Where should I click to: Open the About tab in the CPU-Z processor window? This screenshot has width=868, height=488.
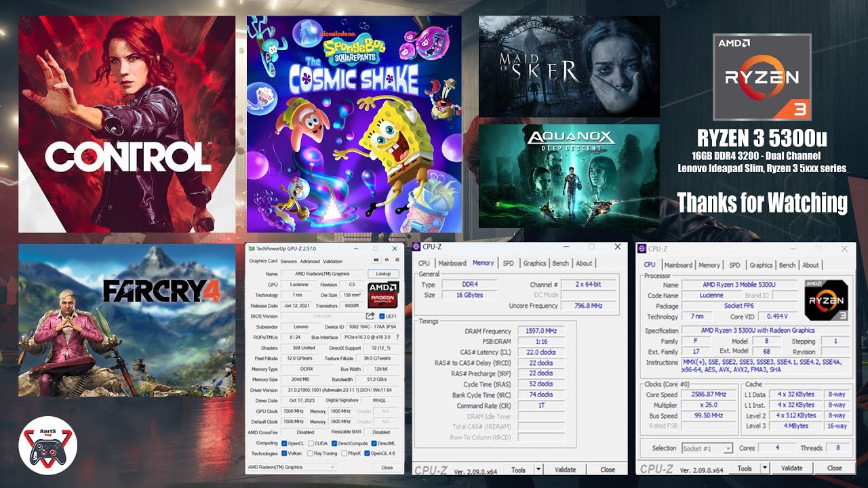coord(811,265)
